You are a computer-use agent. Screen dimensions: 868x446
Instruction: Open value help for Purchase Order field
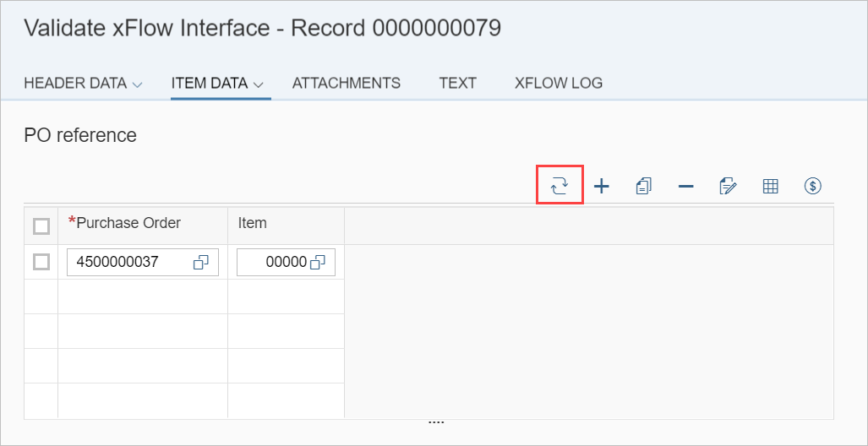click(x=201, y=263)
